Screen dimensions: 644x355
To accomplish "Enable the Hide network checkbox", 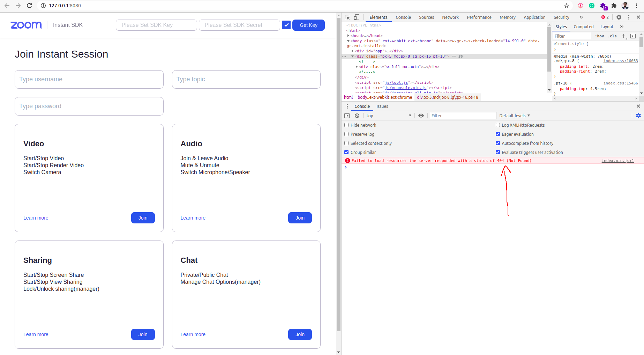I will pyautogui.click(x=346, y=125).
